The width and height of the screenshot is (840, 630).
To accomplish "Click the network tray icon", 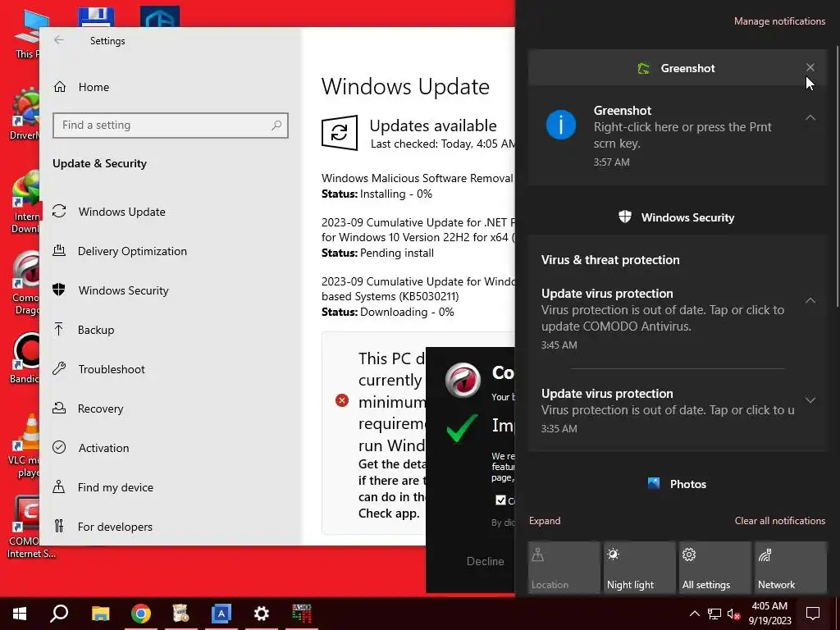I will [714, 614].
